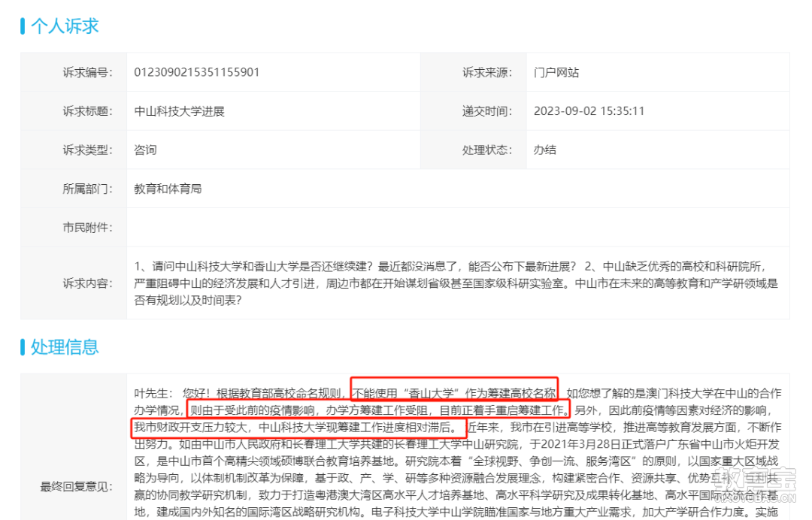812x520 pixels.
Task: Click the watermark logo at bottom right
Action: click(x=755, y=485)
